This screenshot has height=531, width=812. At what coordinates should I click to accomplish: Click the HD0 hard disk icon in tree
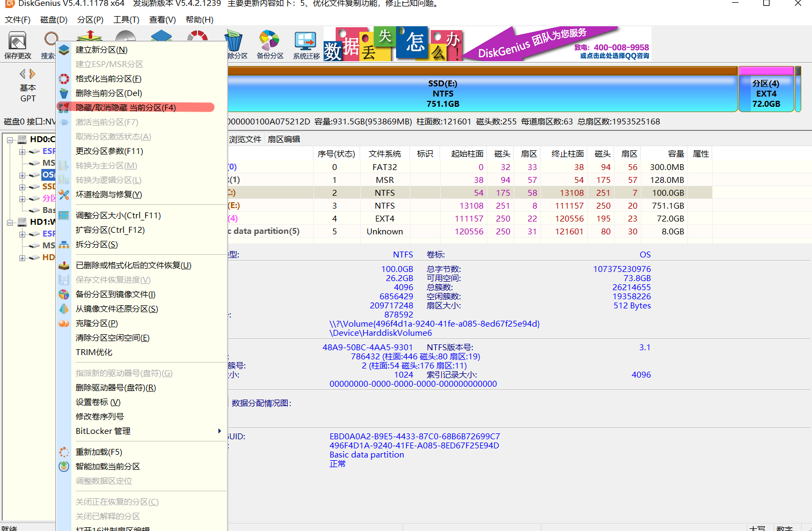pos(22,139)
